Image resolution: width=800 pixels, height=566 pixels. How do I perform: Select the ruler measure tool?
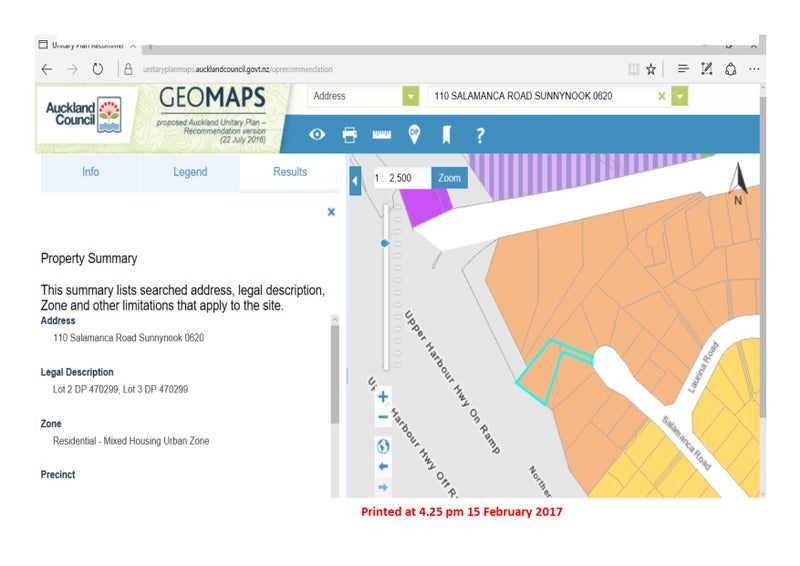point(382,134)
